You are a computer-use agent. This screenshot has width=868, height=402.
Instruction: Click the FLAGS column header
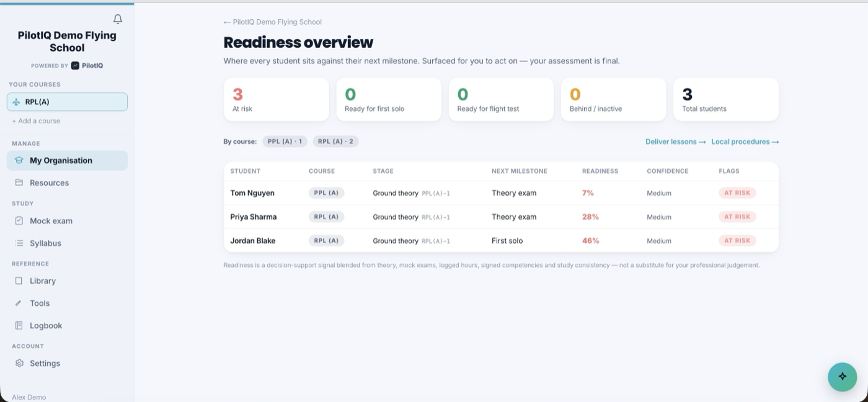[729, 171]
